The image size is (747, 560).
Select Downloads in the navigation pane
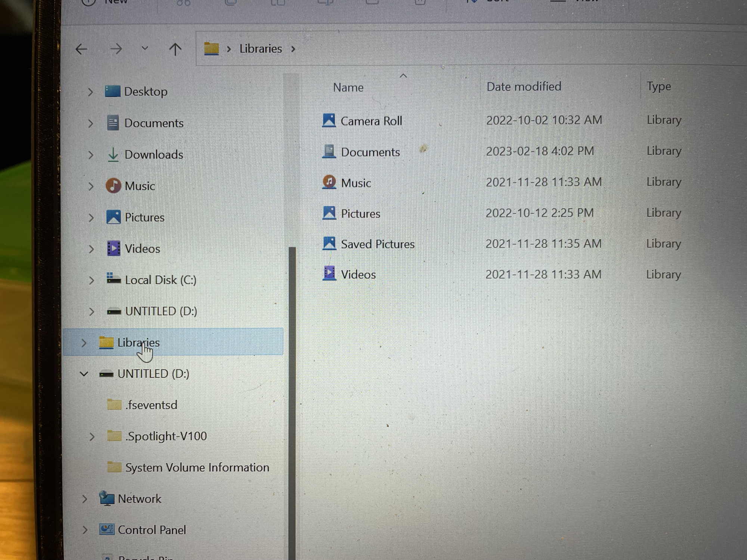(154, 155)
